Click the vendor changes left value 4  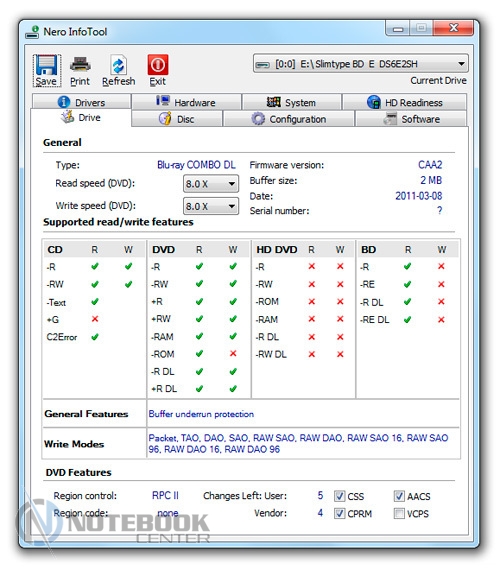point(320,513)
